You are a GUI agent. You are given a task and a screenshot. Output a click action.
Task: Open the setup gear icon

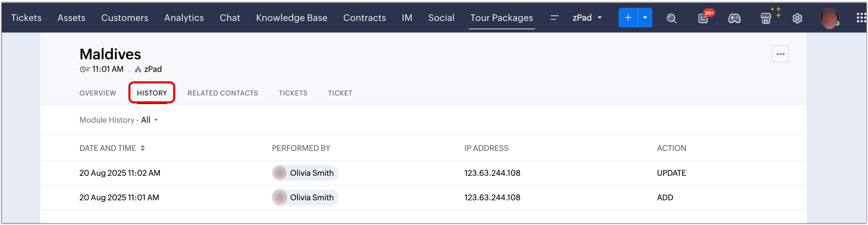point(797,18)
